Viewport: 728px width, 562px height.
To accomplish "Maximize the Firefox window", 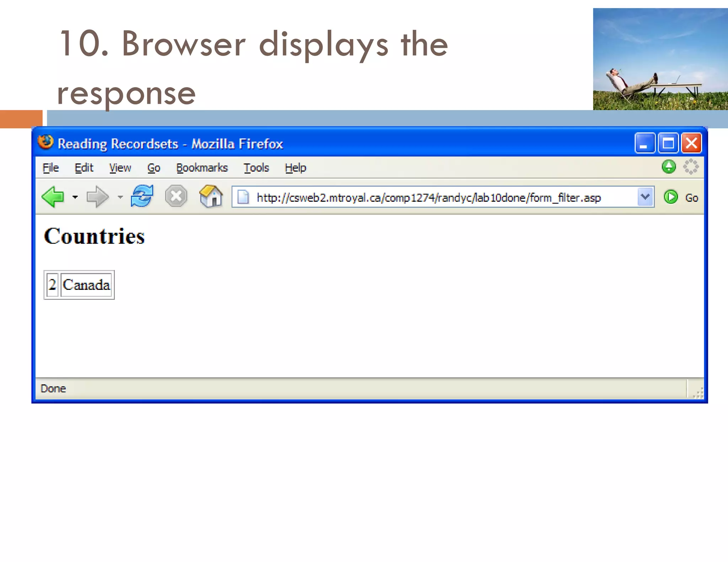I will pos(668,143).
